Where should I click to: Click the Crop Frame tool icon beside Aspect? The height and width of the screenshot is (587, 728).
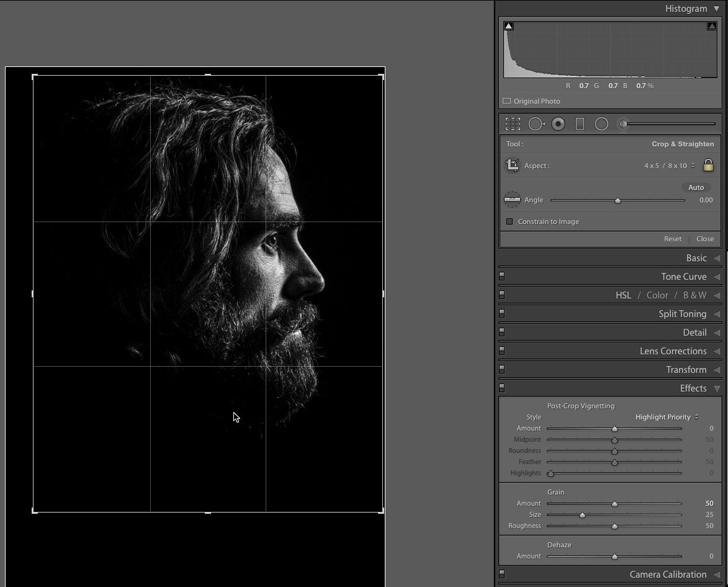tap(513, 166)
